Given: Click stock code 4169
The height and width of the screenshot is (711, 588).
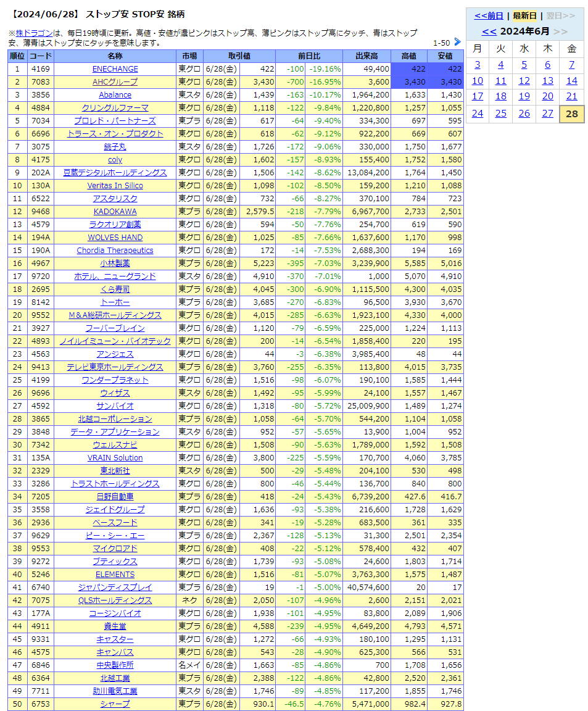Looking at the screenshot, I should point(40,69).
